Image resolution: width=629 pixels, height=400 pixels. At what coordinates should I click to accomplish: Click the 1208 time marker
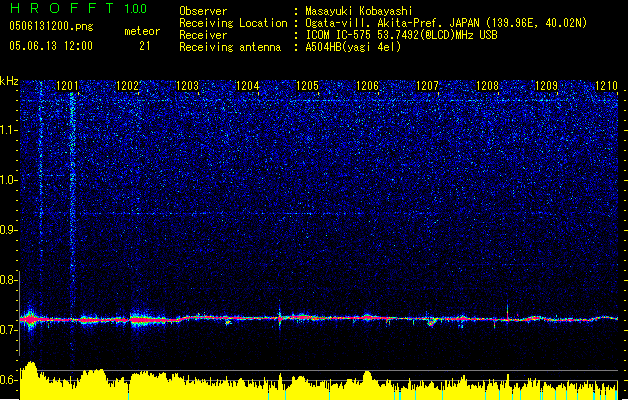click(x=487, y=86)
